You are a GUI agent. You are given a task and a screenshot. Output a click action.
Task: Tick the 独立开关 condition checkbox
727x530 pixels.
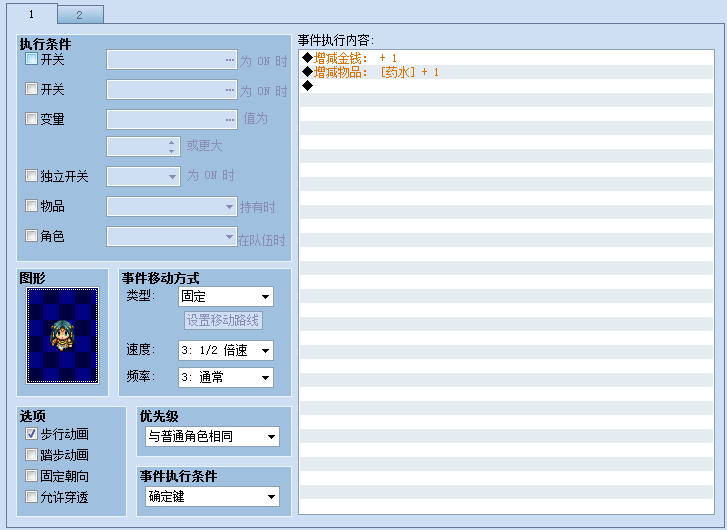(31, 176)
